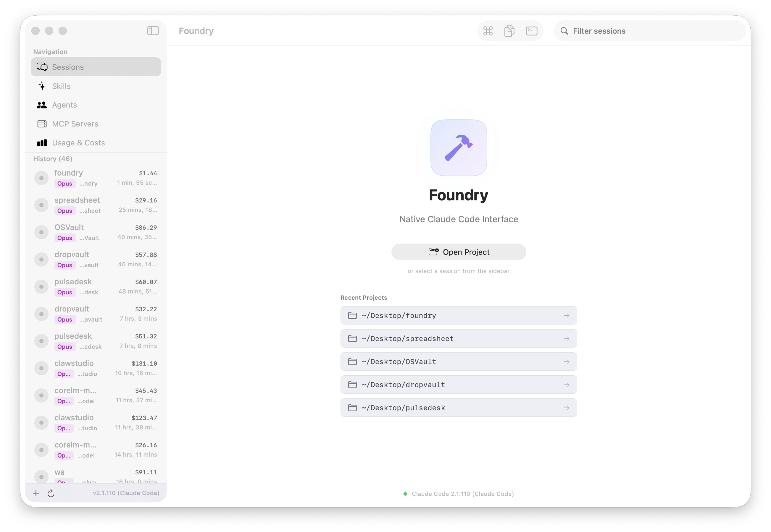Open the Skills navigation item
Screen dimensions: 771x532
61,86
